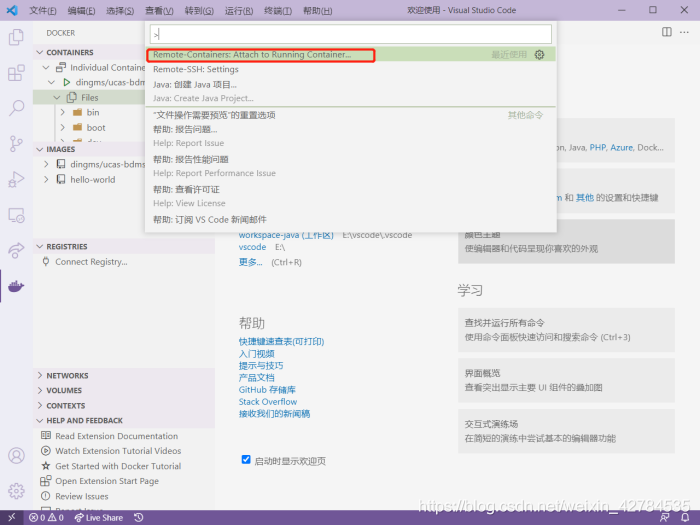This screenshot has height=525, width=700.
Task: Open the Search view icon
Action: pos(16,108)
